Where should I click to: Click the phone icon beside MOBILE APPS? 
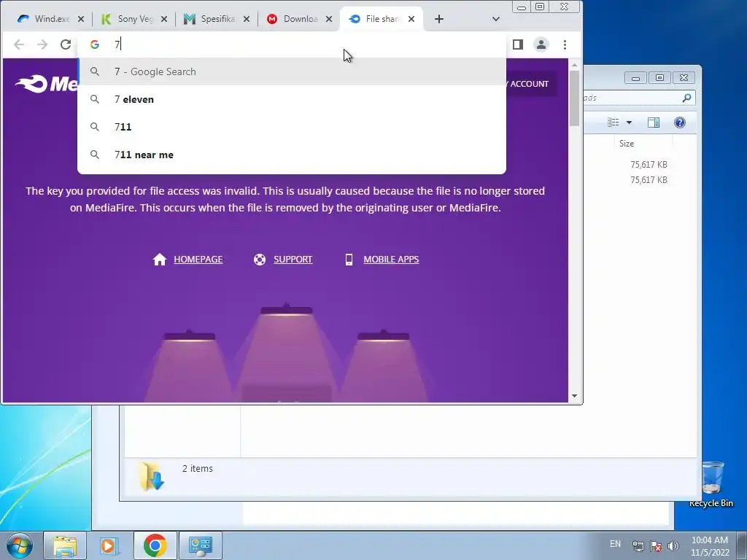(x=349, y=259)
